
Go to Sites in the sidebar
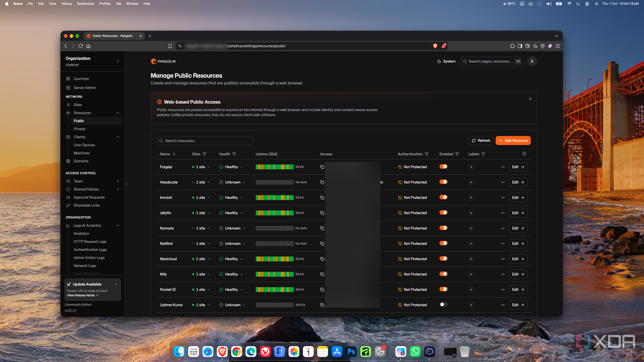tap(78, 105)
